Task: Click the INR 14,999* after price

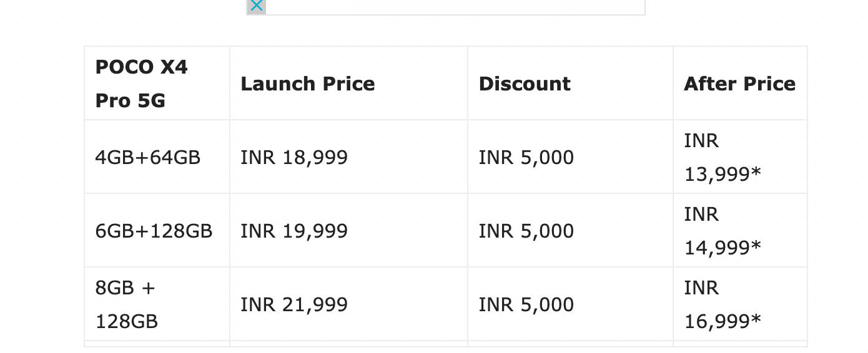Action: (x=723, y=231)
